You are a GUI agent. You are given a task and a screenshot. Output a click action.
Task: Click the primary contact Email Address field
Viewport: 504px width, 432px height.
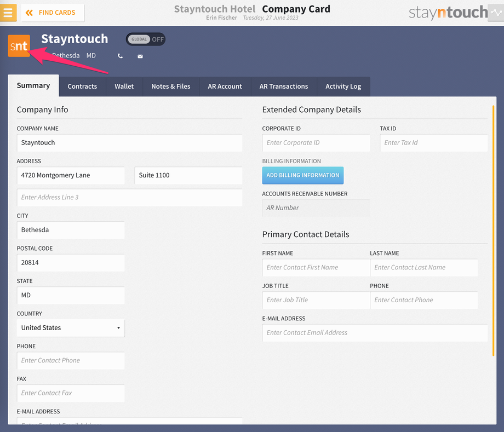point(375,333)
